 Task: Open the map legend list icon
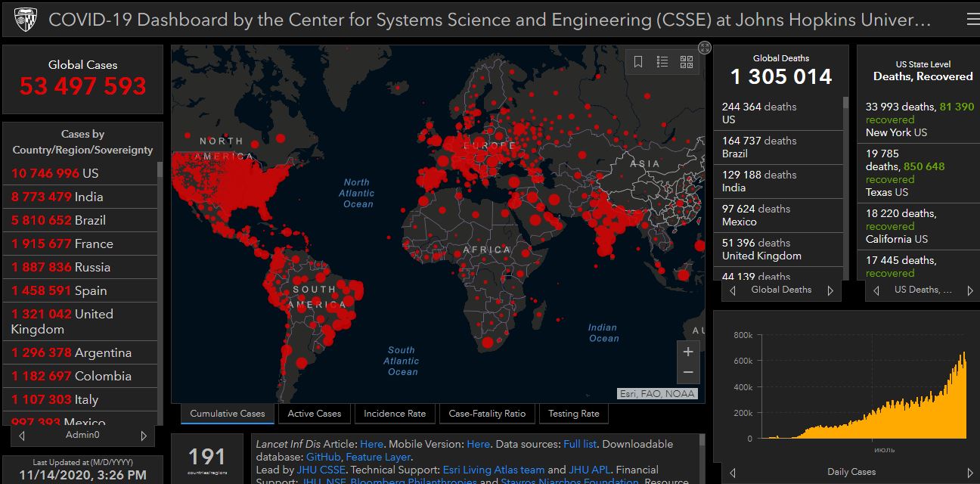pos(662,62)
